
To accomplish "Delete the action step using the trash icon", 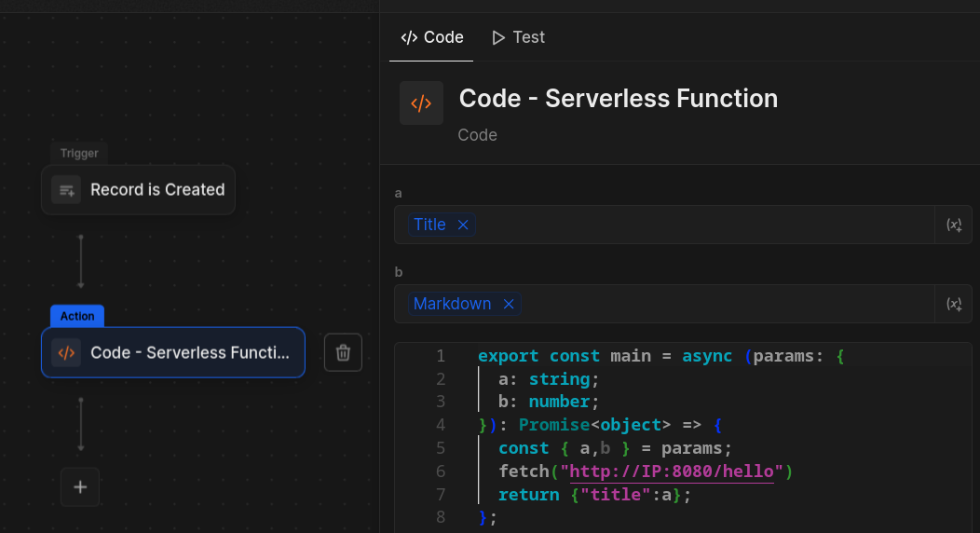I will click(x=343, y=352).
